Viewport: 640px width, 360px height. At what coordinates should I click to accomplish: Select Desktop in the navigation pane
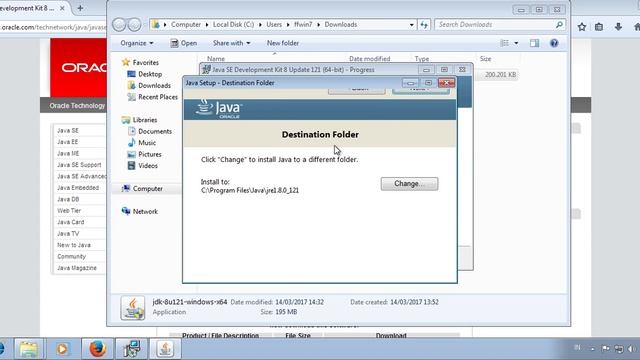click(150, 74)
